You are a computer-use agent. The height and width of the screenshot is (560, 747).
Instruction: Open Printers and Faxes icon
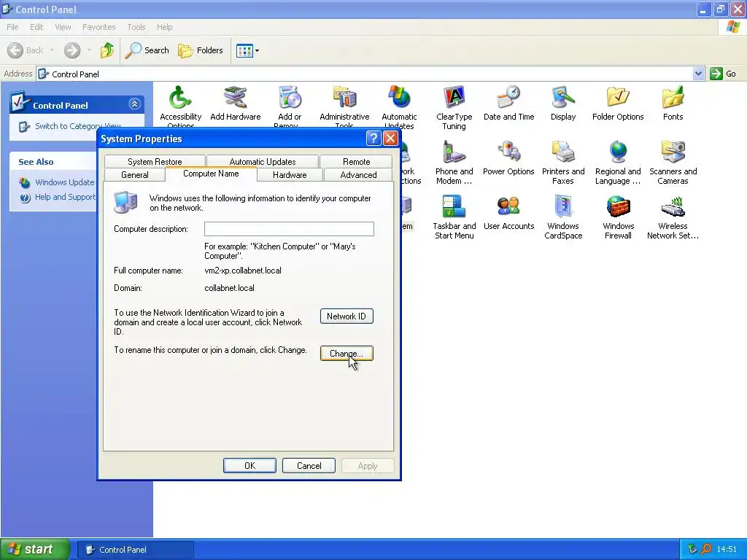point(563,163)
